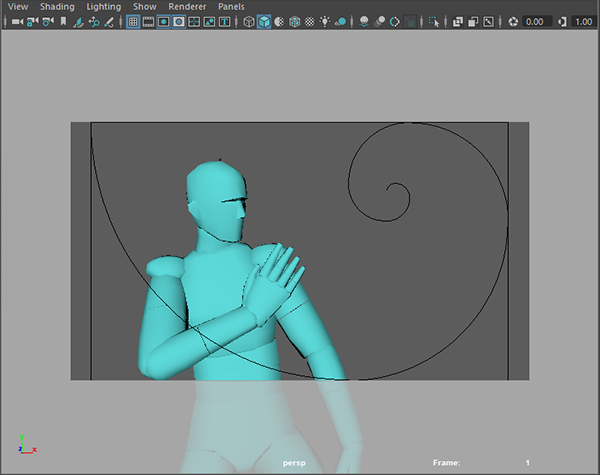Viewport: 600px width, 475px height.
Task: Toggle the viewport Grid display
Action: coord(132,21)
